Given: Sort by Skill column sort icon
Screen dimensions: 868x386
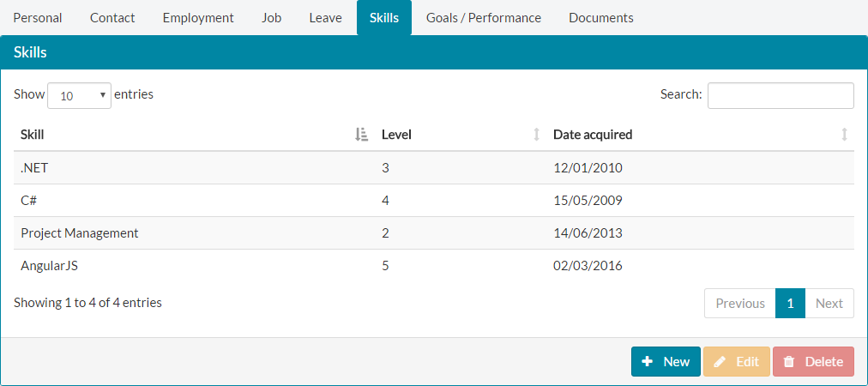Looking at the screenshot, I should point(361,134).
